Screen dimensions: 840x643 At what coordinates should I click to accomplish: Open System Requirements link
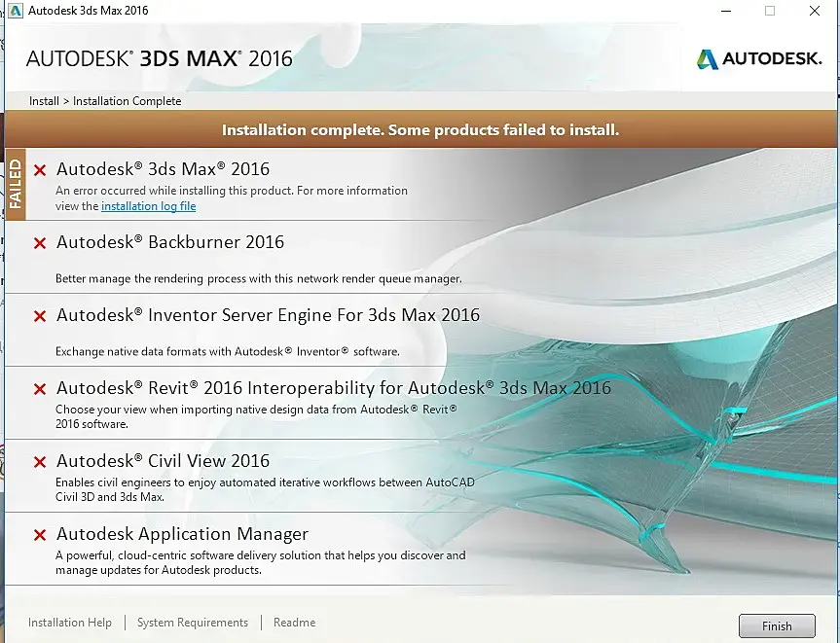(x=193, y=623)
